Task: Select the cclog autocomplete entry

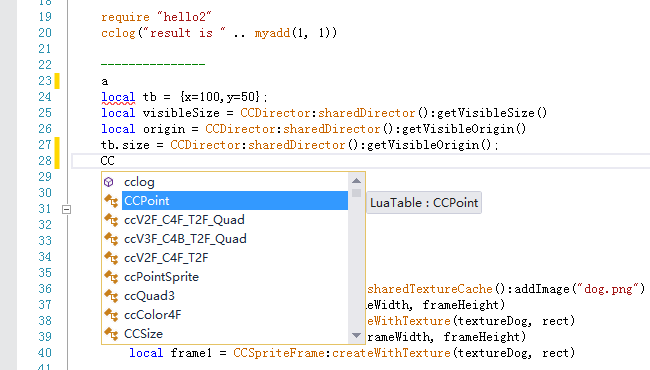Action: point(225,182)
